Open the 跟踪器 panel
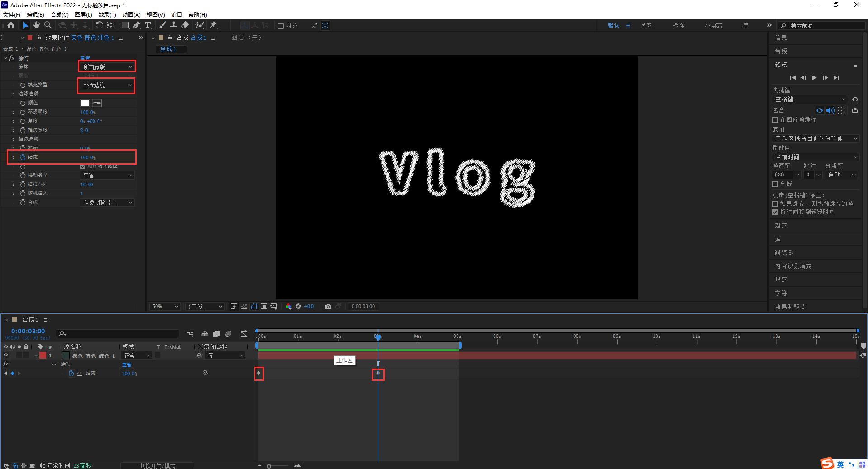This screenshot has height=469, width=868. [784, 252]
